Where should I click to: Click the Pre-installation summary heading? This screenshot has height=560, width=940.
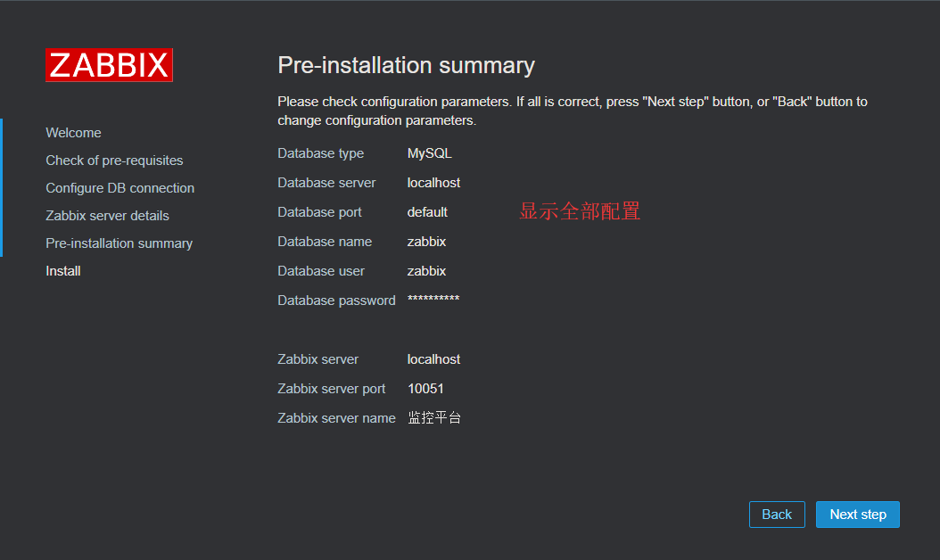tap(406, 65)
